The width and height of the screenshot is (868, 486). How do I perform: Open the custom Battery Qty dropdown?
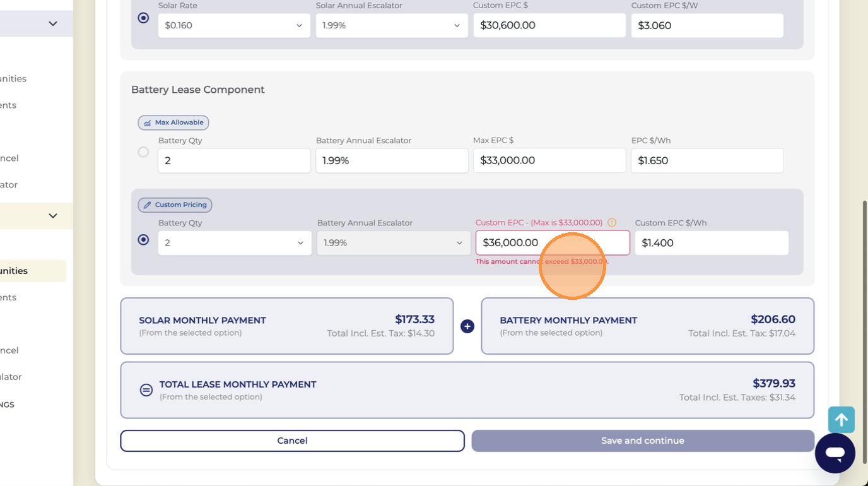(x=235, y=243)
